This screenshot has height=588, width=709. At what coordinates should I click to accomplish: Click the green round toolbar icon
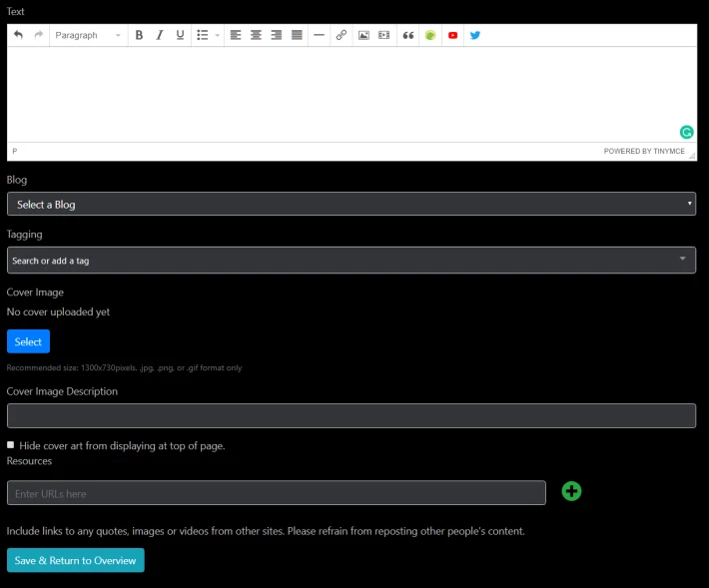pos(430,35)
